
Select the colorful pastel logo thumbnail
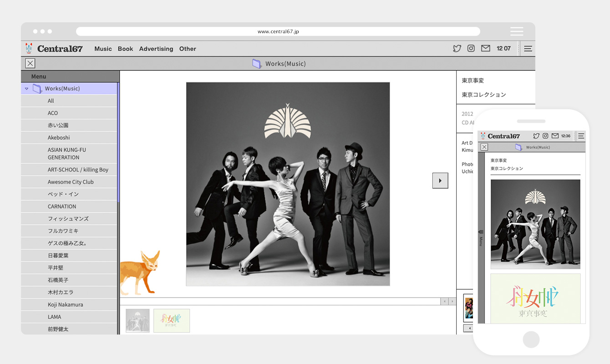point(172,320)
